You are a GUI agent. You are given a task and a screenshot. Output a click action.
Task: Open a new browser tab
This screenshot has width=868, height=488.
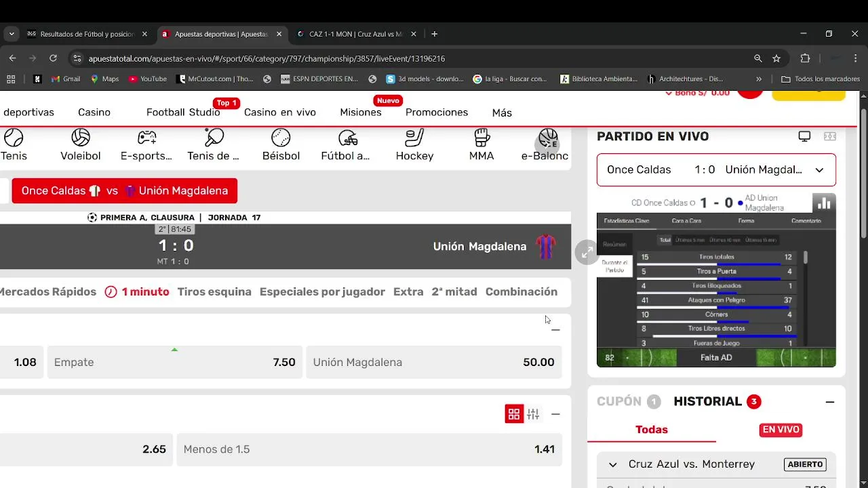(434, 34)
